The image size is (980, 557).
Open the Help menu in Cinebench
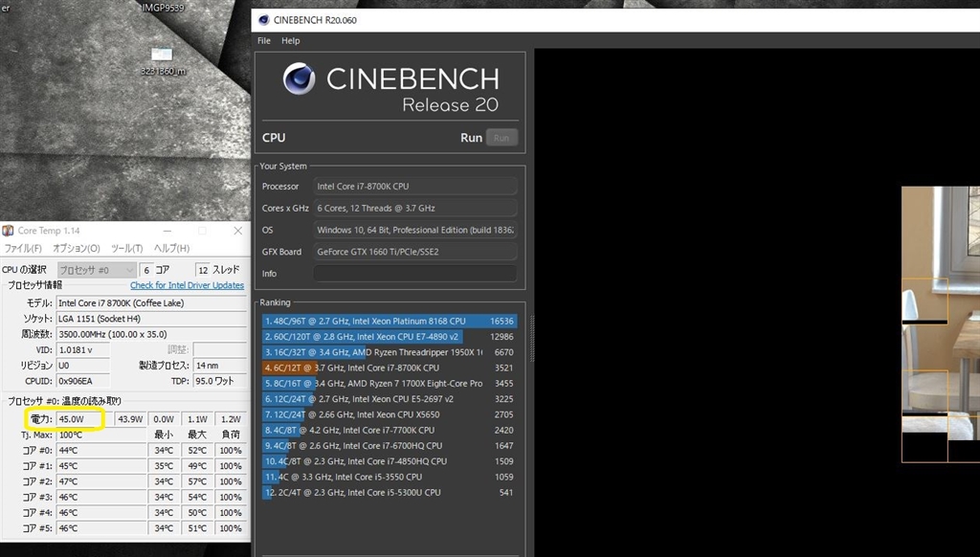[x=291, y=40]
